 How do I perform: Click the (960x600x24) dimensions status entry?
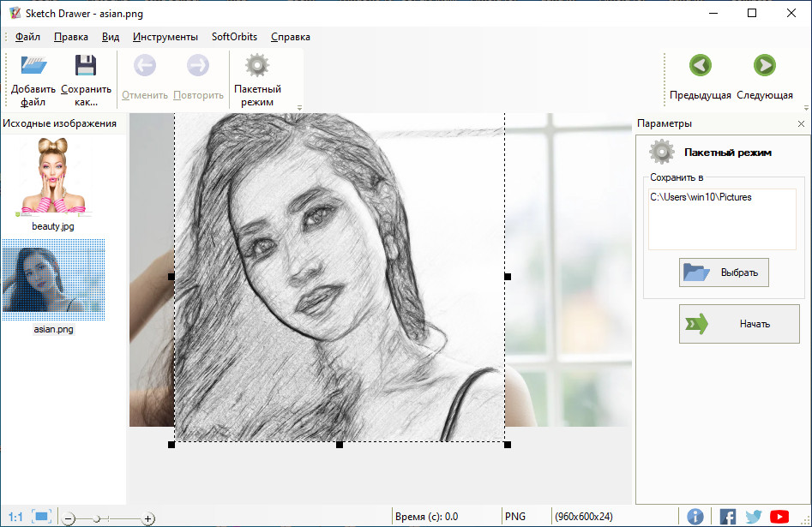pos(584,517)
